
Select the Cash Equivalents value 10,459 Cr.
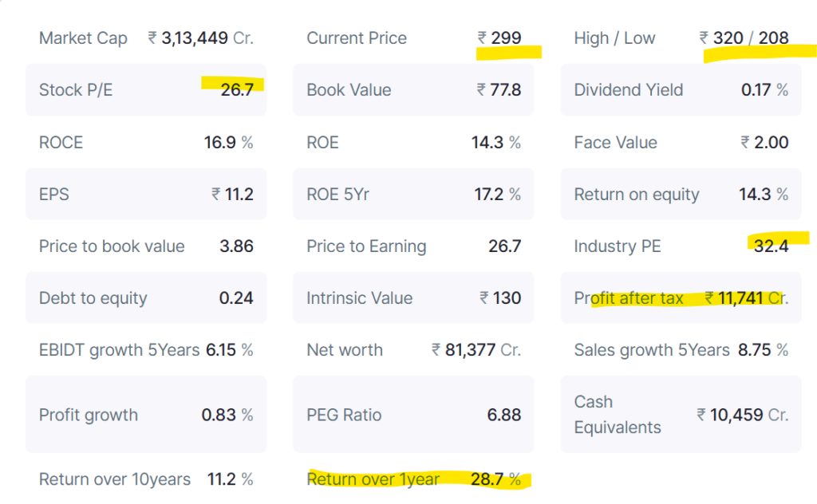(742, 415)
